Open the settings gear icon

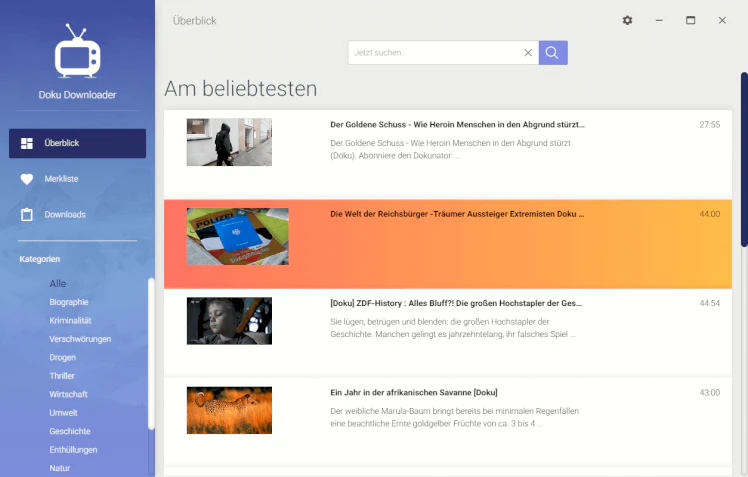[627, 20]
